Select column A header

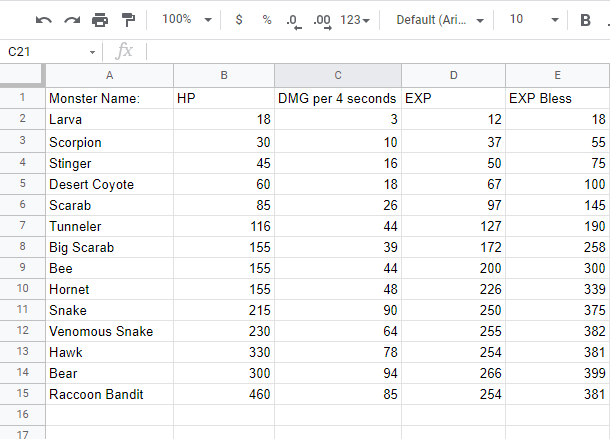[x=110, y=75]
